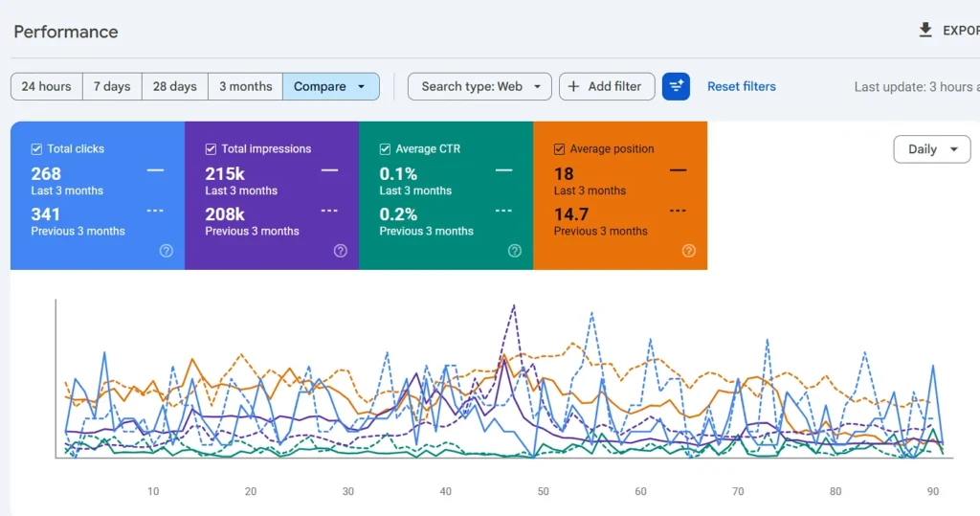
Task: Open help icon on Average position card
Action: click(x=689, y=251)
